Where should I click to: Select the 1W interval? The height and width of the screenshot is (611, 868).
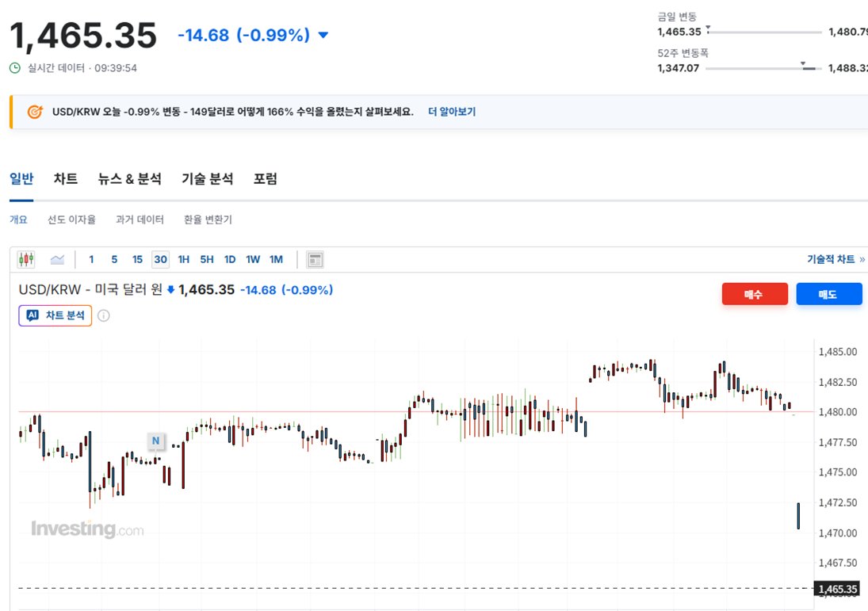253,260
